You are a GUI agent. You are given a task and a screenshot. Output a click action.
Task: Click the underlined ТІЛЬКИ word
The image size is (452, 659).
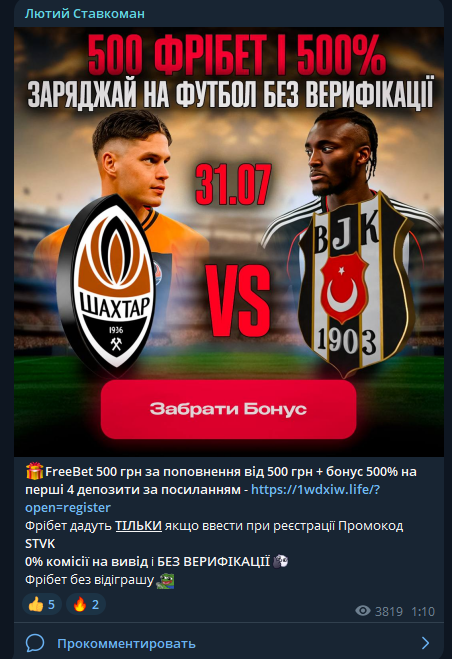click(138, 526)
